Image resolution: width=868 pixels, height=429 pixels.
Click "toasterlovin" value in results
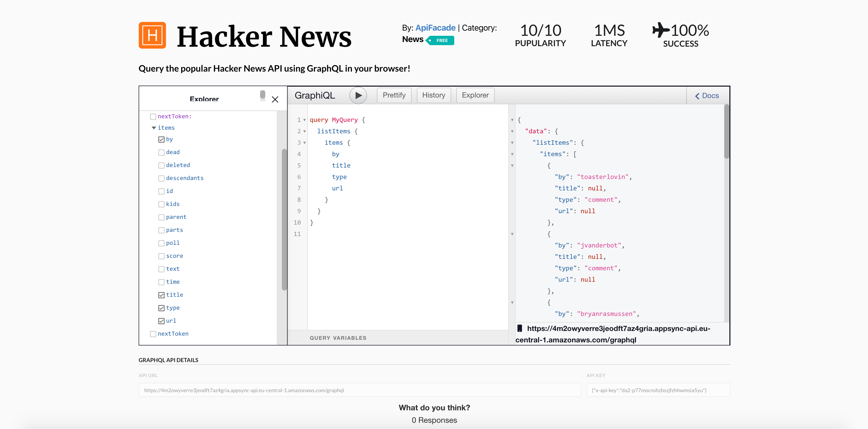(603, 177)
